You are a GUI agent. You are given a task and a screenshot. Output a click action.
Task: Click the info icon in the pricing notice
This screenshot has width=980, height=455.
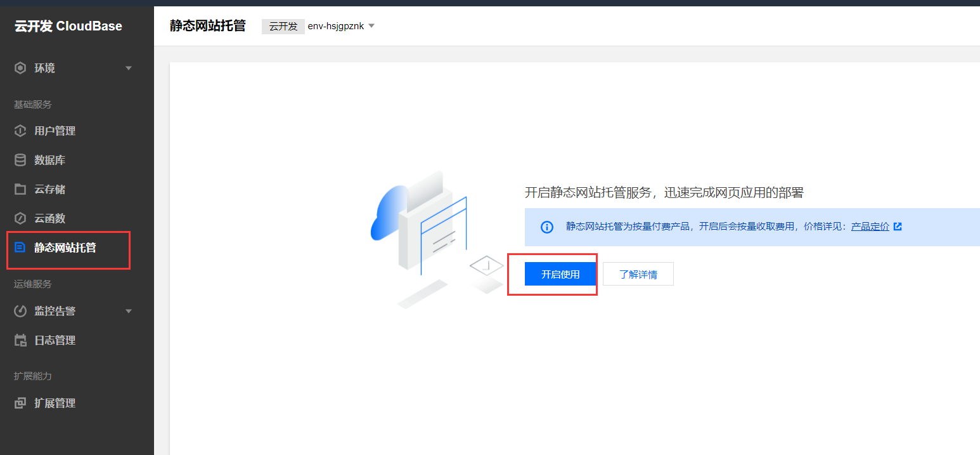546,227
